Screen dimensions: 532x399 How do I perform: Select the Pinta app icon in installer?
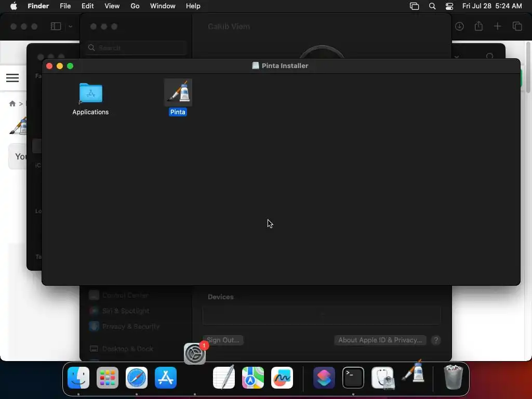click(x=178, y=92)
